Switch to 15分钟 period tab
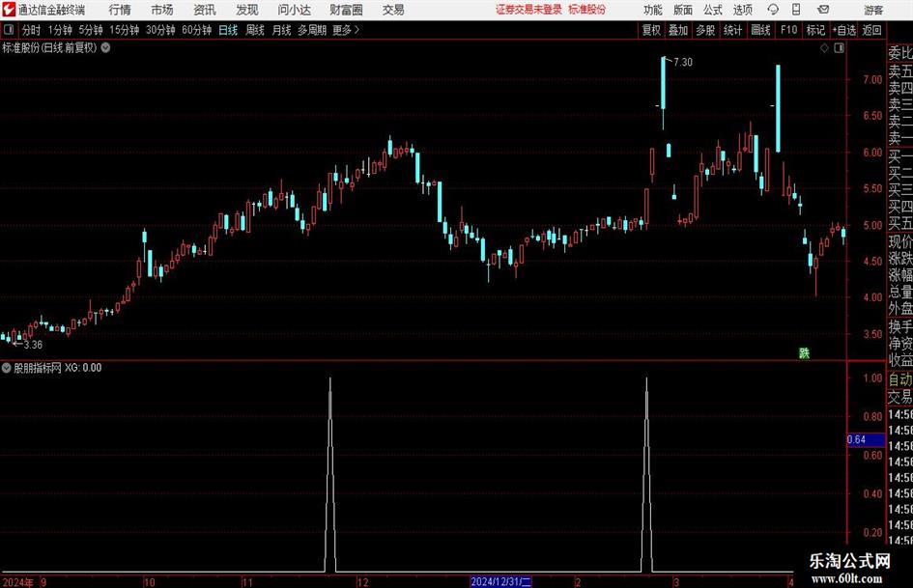Viewport: 913px width, 588px height. [125, 30]
